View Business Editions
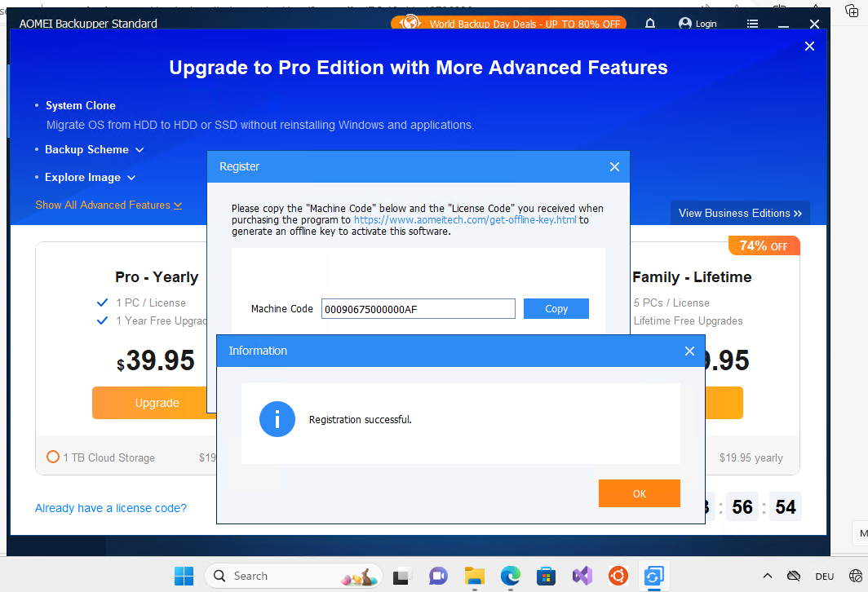The image size is (868, 592). click(740, 213)
